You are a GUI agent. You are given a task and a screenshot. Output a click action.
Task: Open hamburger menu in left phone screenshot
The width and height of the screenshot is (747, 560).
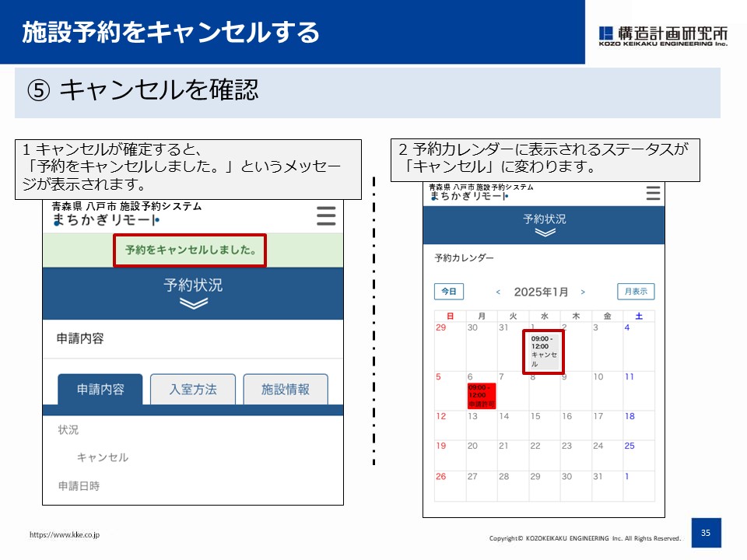(x=326, y=215)
